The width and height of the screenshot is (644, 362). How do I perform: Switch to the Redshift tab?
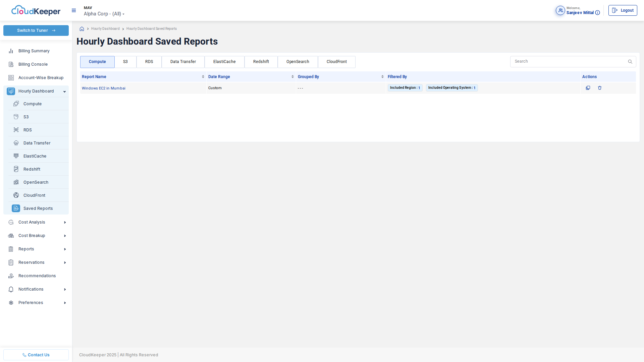(x=261, y=62)
